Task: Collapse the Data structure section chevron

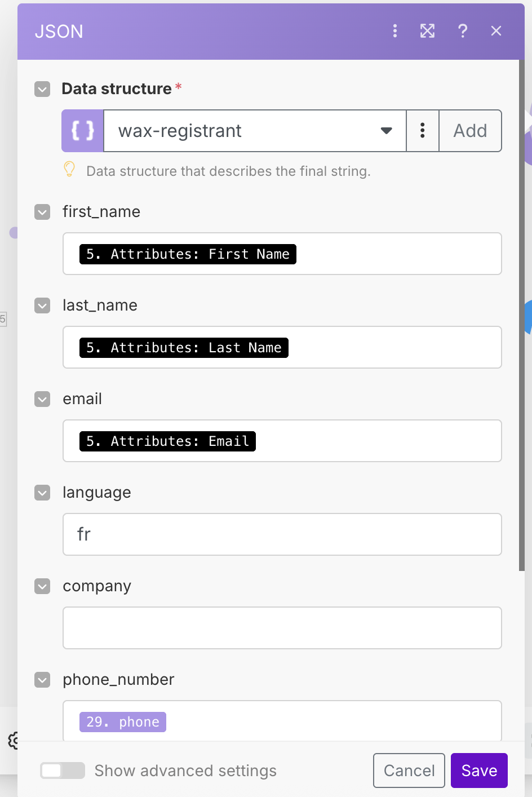Action: tap(43, 89)
